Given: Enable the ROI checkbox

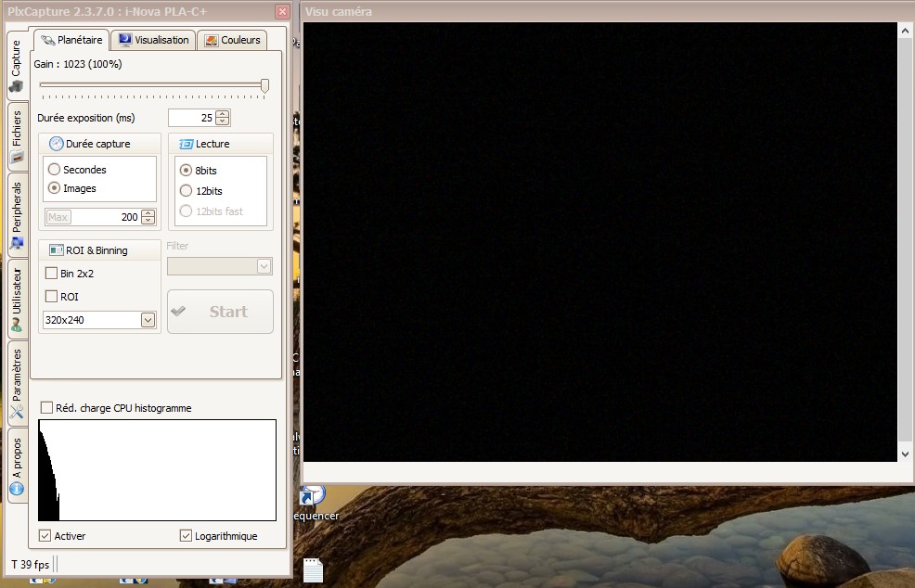Looking at the screenshot, I should click(51, 297).
